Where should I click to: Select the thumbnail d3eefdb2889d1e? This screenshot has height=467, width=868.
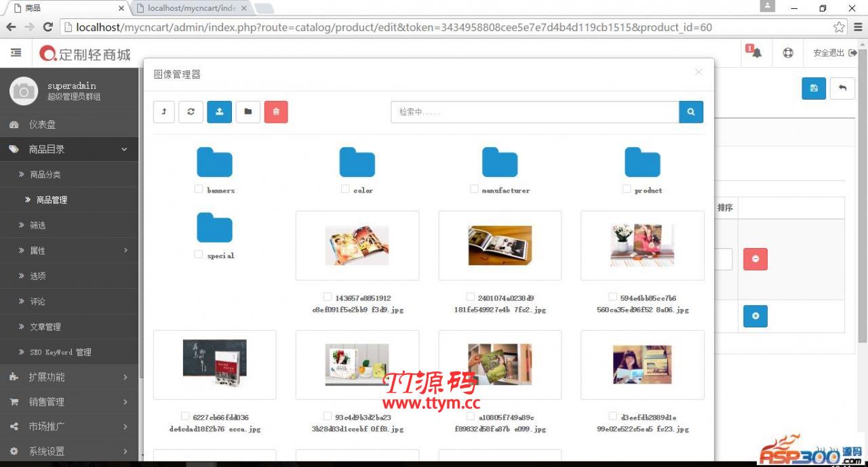(642, 365)
